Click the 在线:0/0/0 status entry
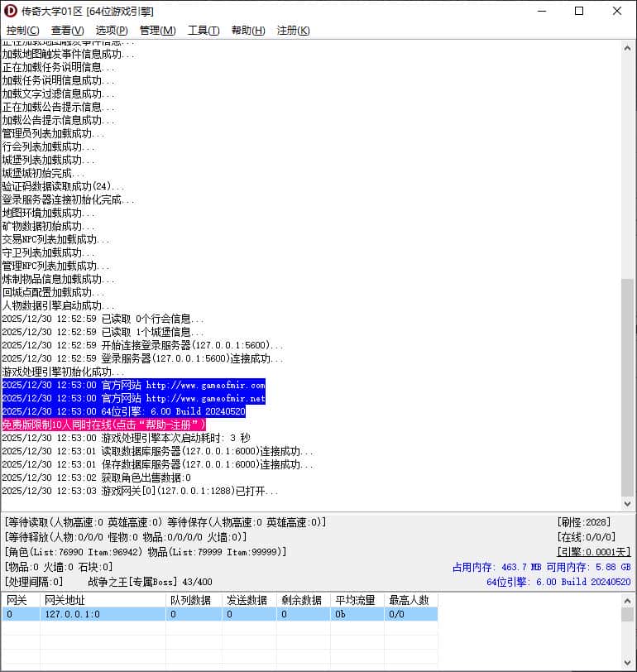This screenshot has height=672, width=637. coord(587,537)
